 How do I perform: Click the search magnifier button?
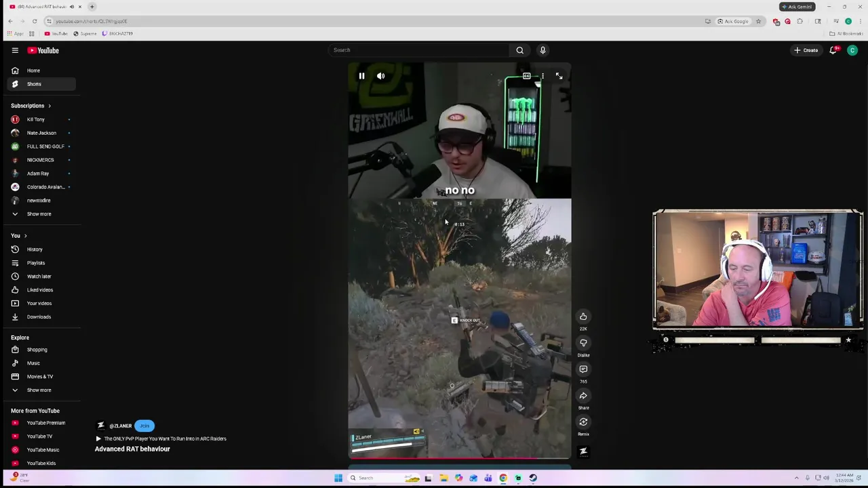click(x=519, y=50)
